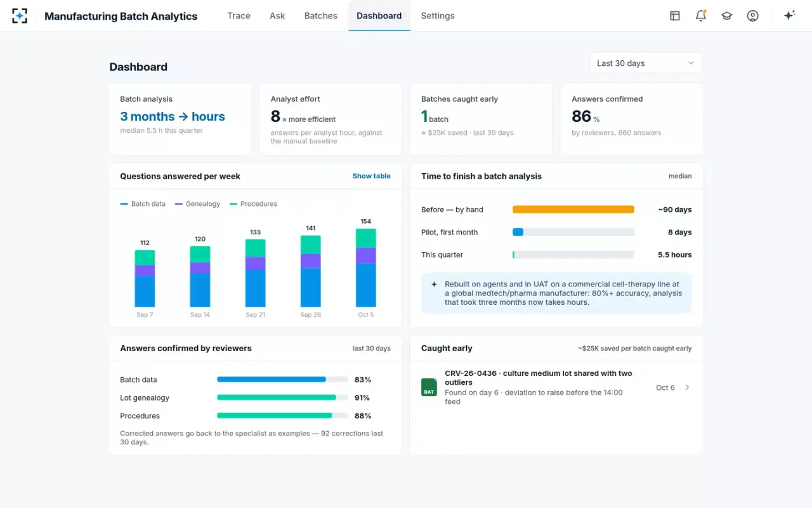Click the app logo icon

pyautogui.click(x=20, y=16)
